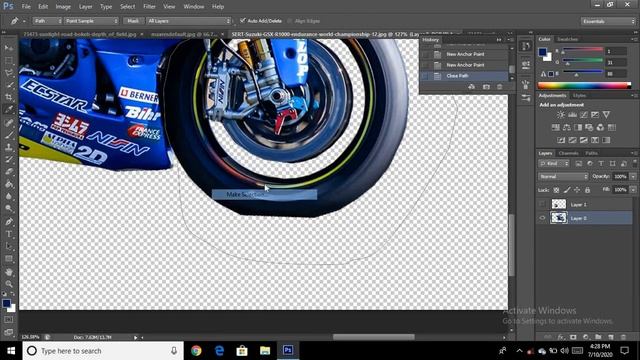Select the Path Selection tool
The width and height of the screenshot is (640, 360).
(9, 246)
